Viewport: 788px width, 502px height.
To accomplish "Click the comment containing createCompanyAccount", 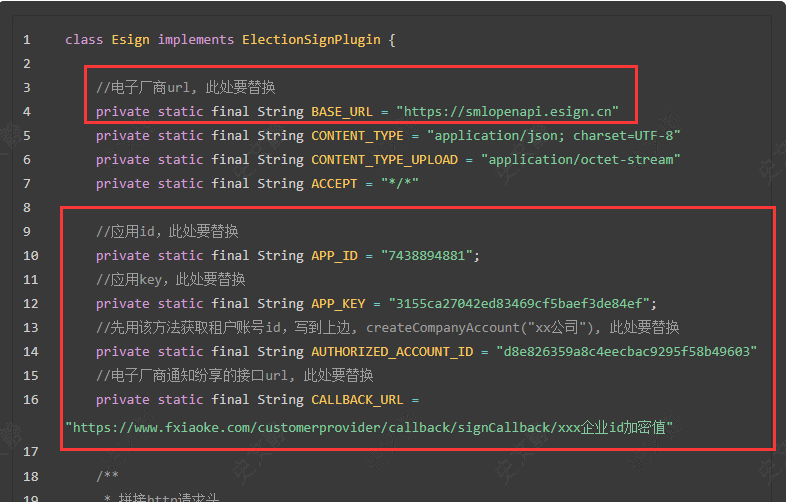I will 387,328.
